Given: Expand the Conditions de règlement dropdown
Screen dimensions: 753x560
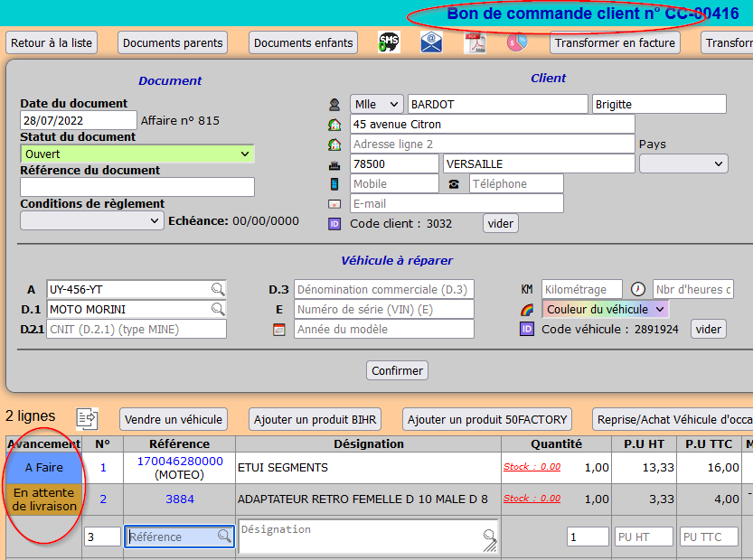Looking at the screenshot, I should pyautogui.click(x=91, y=220).
